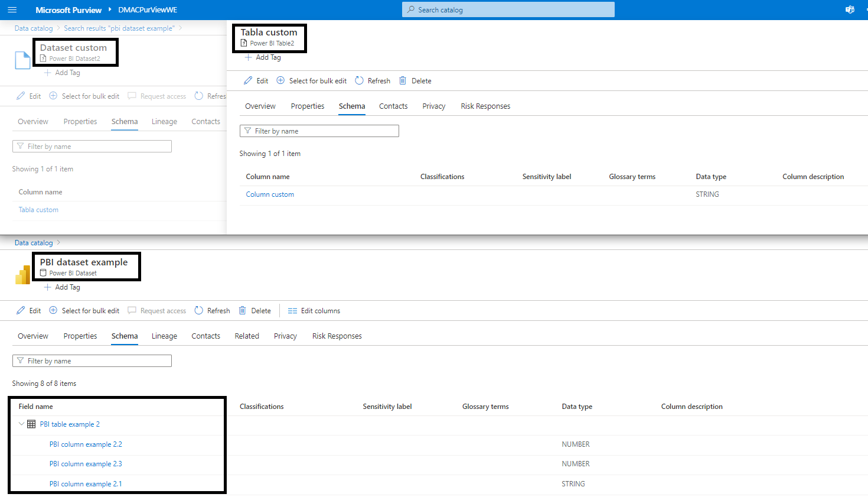The width and height of the screenshot is (868, 497).
Task: Open Contacts tab of Tabla custom
Action: (393, 106)
